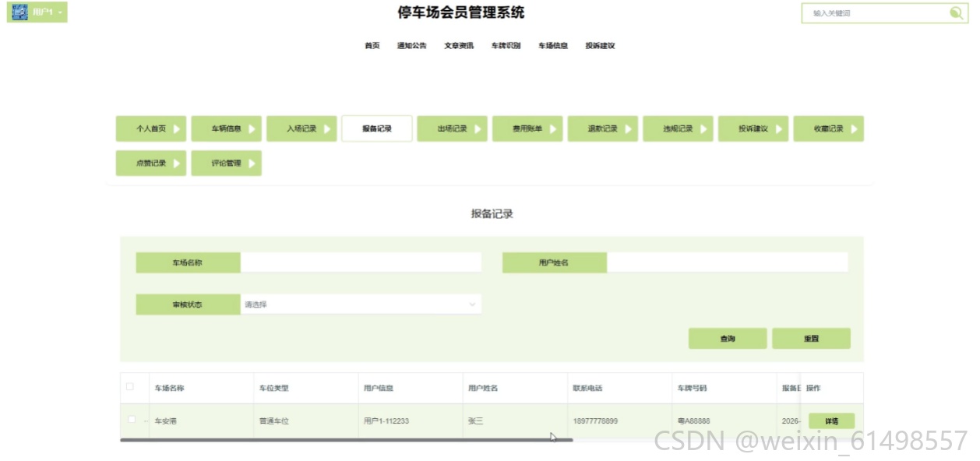Click the phone number 18977778899
This screenshot has height=461, width=980.
pyautogui.click(x=595, y=421)
